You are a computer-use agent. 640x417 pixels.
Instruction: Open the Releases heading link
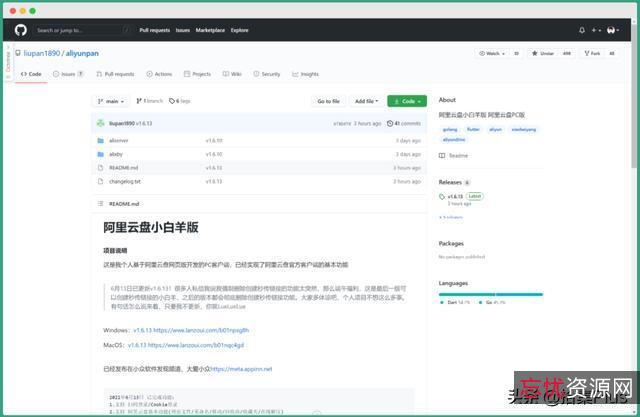pos(450,182)
